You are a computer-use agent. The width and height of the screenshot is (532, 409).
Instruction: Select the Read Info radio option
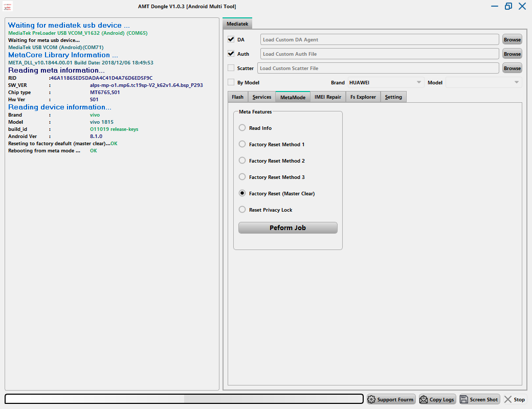tap(242, 128)
